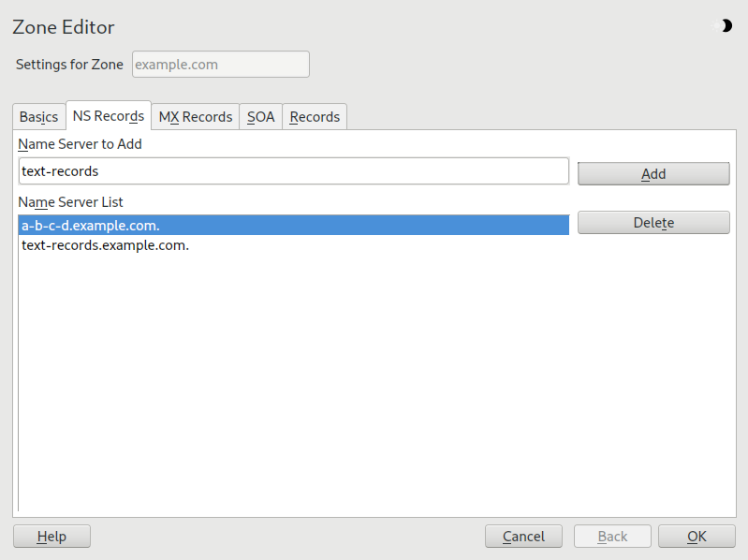748x560 pixels.
Task: Select text-records.example.com. list entry
Action: click(106, 245)
